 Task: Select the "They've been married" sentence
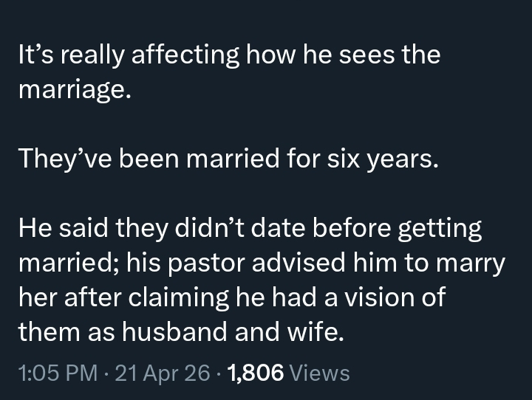click(228, 159)
